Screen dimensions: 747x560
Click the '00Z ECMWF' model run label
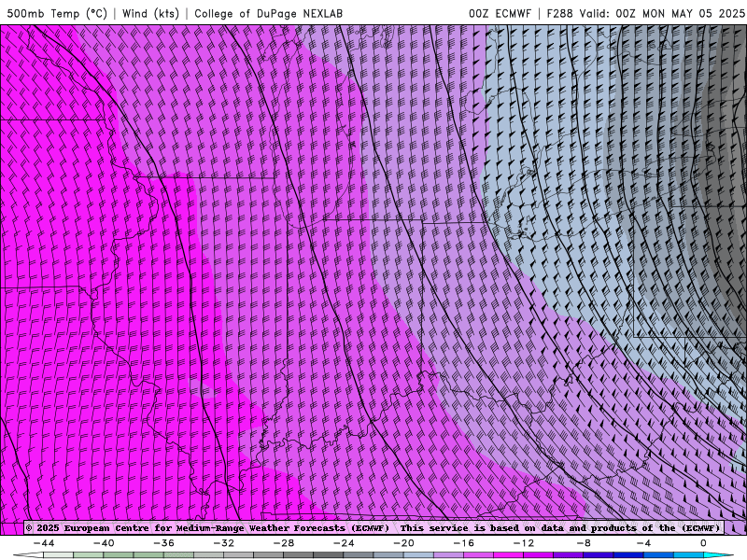(500, 13)
